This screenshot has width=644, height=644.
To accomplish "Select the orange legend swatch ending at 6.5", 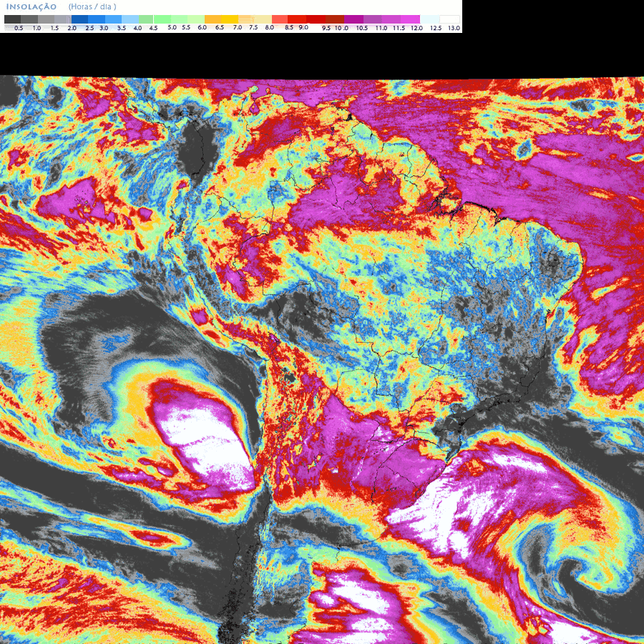I will (x=213, y=19).
